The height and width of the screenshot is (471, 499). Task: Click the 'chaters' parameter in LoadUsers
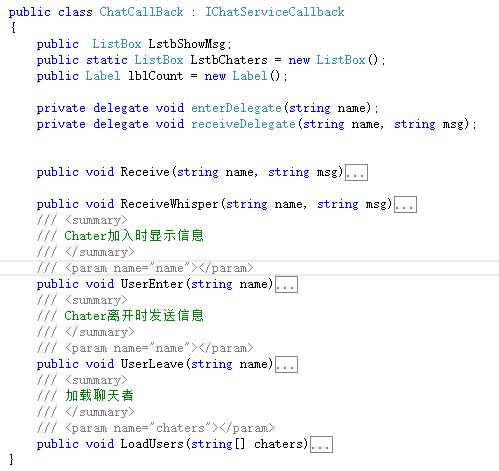(278, 444)
